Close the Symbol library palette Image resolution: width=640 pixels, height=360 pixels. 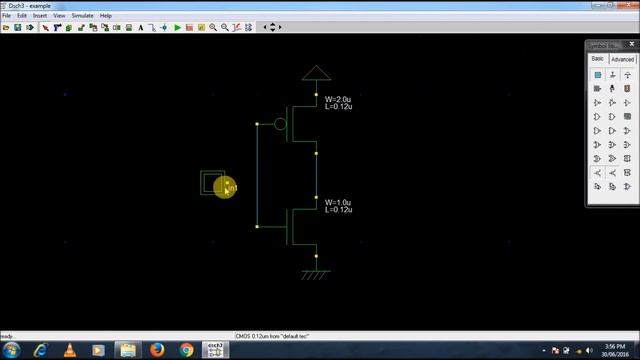click(x=632, y=44)
